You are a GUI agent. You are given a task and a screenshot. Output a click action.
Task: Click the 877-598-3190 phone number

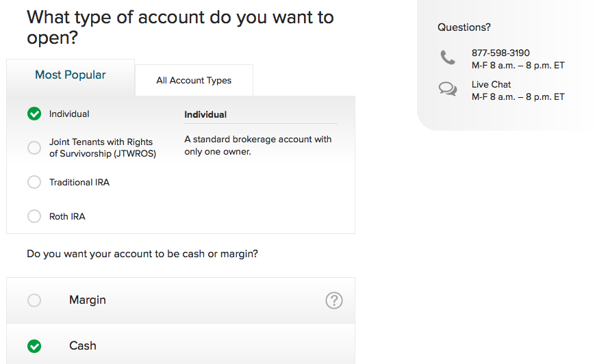(x=501, y=53)
